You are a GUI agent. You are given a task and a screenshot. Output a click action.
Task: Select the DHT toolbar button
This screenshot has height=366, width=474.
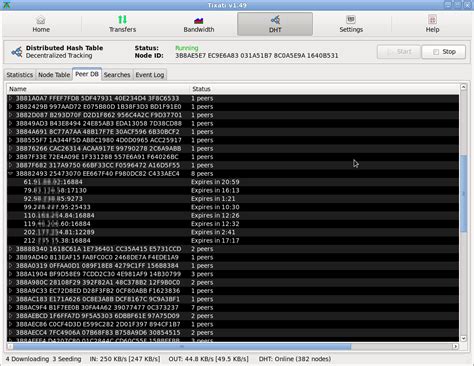[x=275, y=24]
